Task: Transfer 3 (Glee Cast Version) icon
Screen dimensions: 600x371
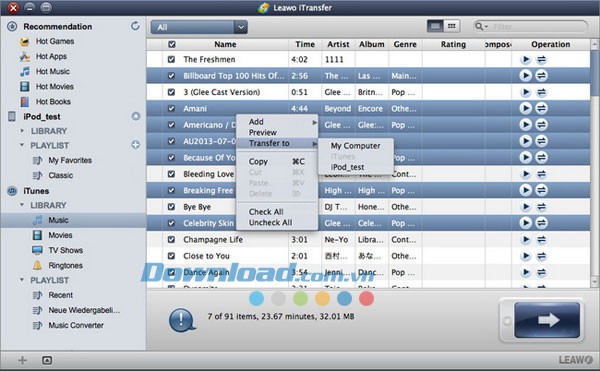Action: [x=541, y=92]
